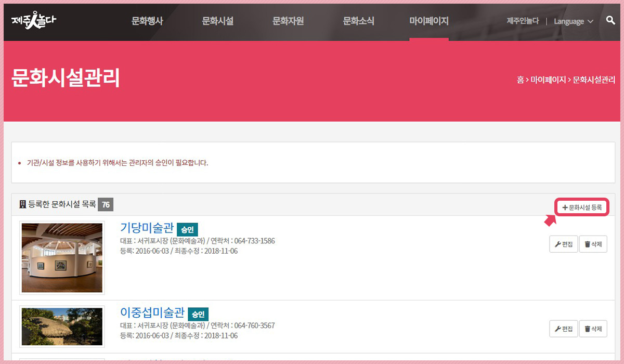Click the 기당미술관 registration date line
Screen dimensions: 624x364
(179, 251)
